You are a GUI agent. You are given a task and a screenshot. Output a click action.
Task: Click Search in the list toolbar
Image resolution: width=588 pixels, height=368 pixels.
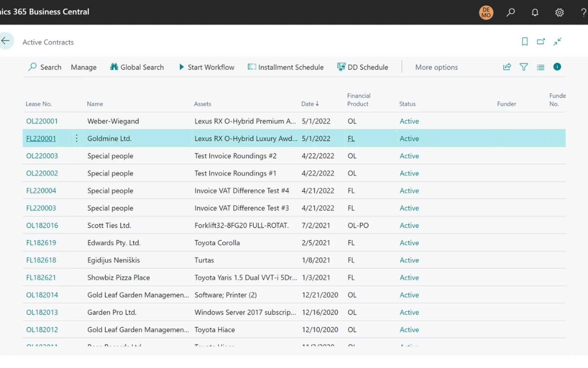pos(45,67)
